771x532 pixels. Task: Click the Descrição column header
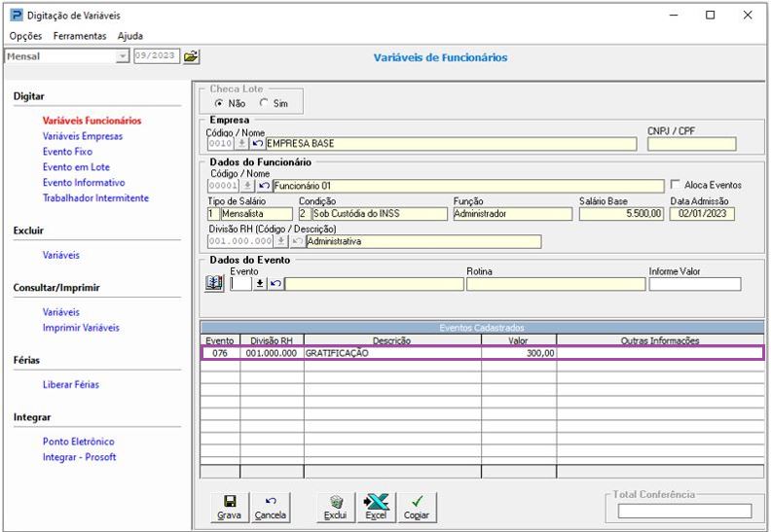[x=392, y=340]
